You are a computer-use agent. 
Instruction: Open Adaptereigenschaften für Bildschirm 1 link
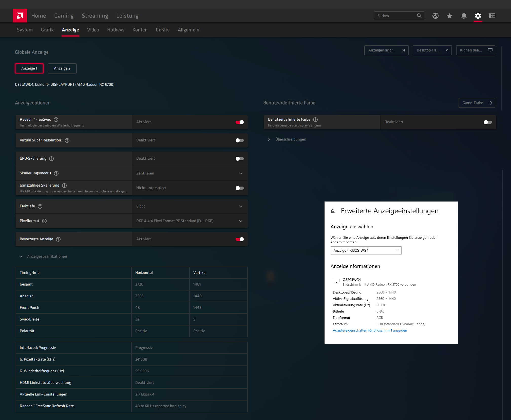370,330
